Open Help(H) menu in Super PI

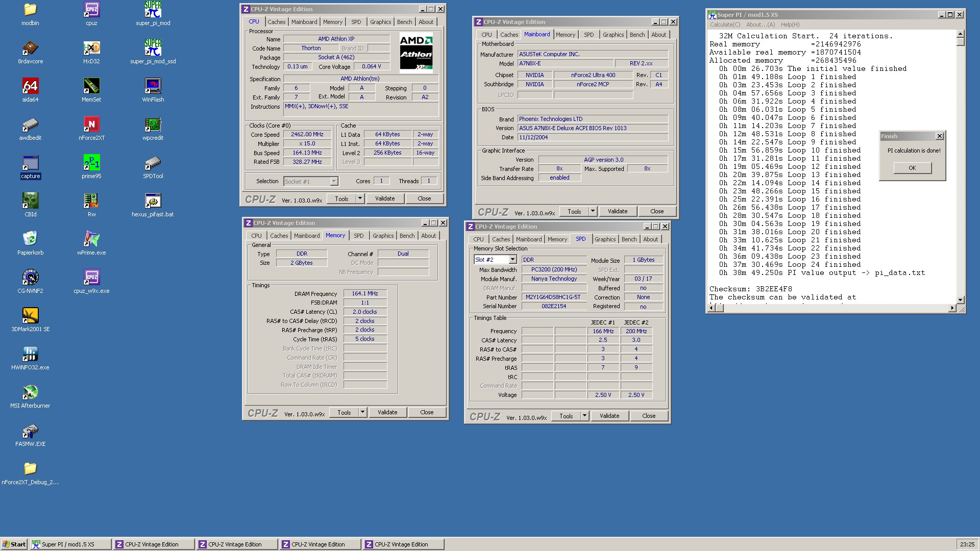point(790,24)
